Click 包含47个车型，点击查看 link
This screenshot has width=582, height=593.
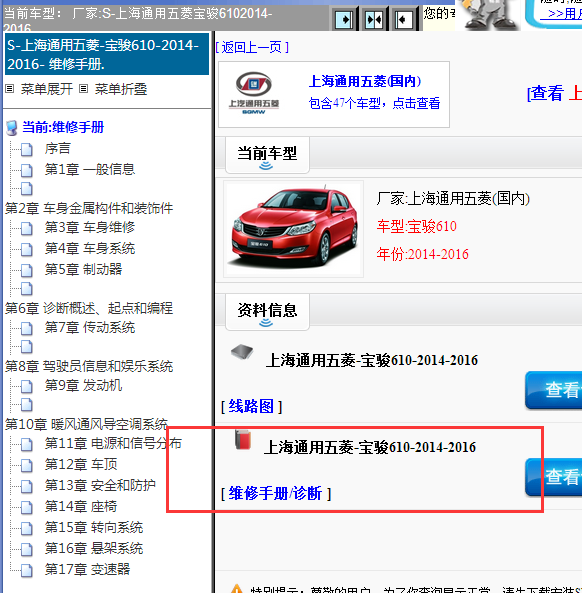pos(374,103)
